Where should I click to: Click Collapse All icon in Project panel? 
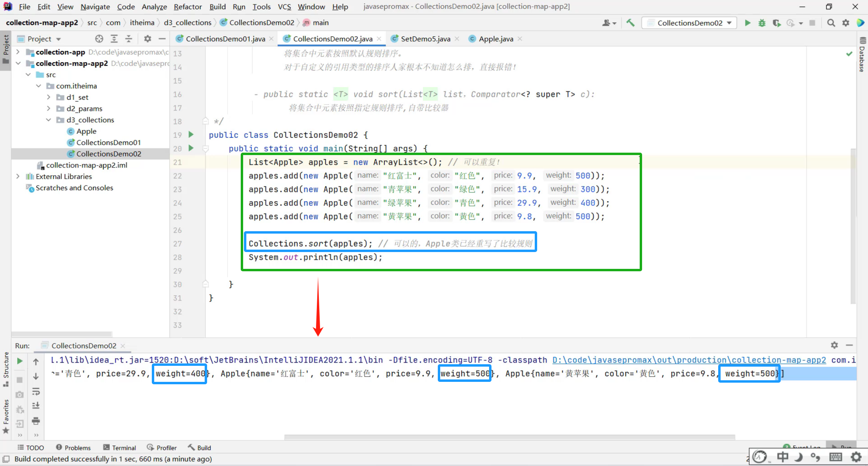129,39
